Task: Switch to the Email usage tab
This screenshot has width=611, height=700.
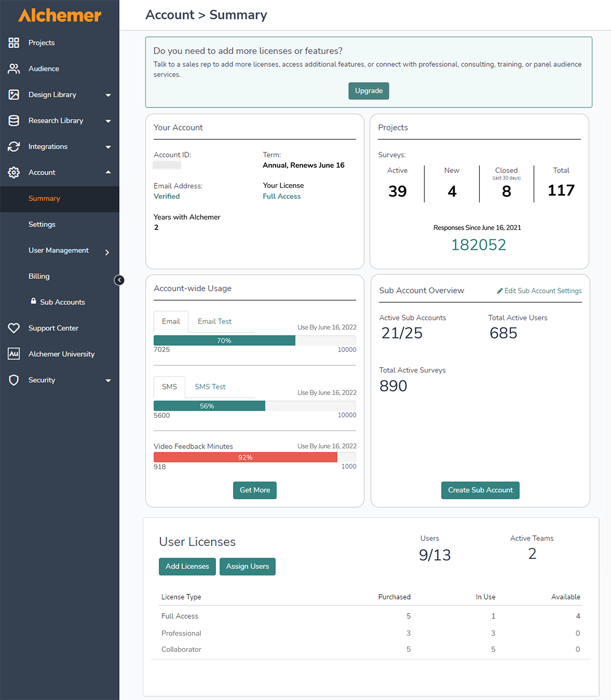Action: [x=171, y=322]
